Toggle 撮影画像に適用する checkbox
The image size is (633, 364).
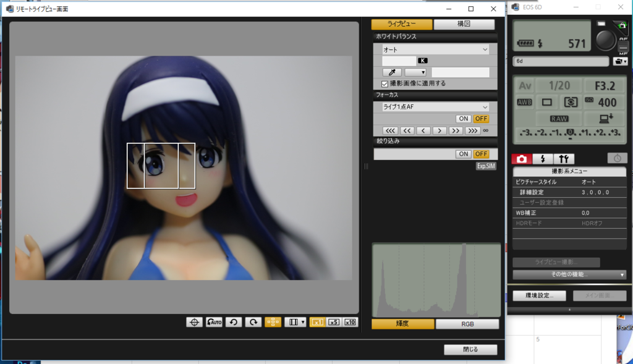tap(384, 84)
